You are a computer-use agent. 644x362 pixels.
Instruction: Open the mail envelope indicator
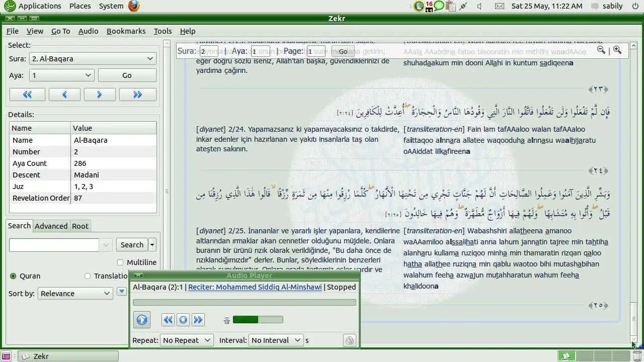coord(499,6)
